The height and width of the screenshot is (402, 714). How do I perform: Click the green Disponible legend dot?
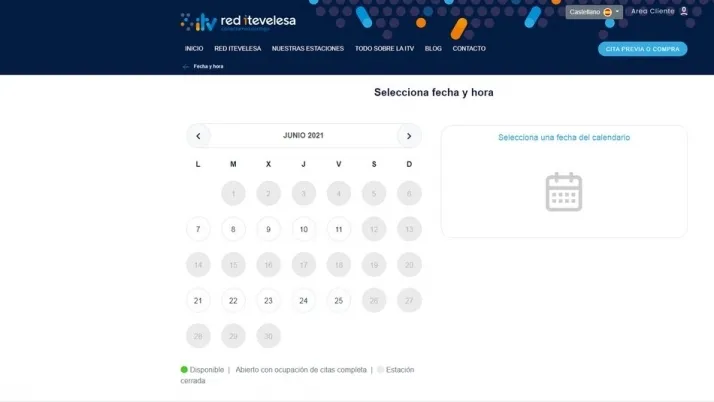tap(184, 370)
